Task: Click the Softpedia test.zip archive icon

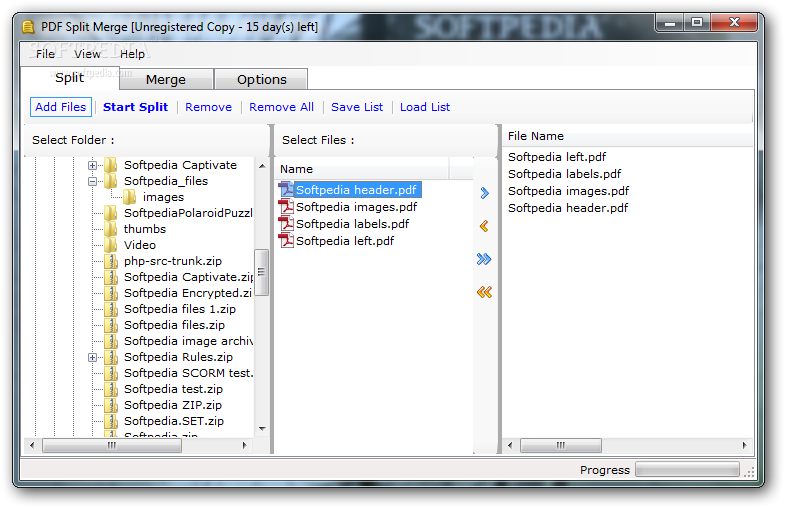Action: (x=111, y=388)
